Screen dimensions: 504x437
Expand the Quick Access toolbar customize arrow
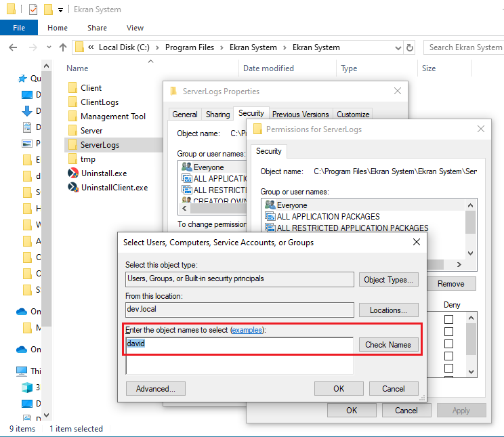(60, 10)
